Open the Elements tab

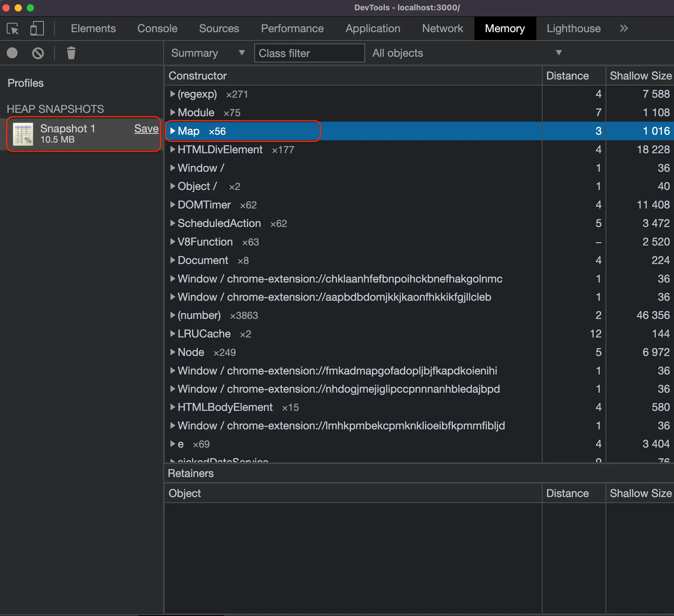tap(93, 29)
